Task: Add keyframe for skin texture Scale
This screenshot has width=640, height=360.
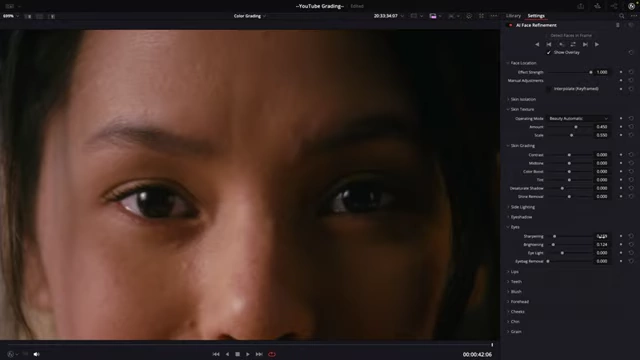Action: tap(621, 135)
